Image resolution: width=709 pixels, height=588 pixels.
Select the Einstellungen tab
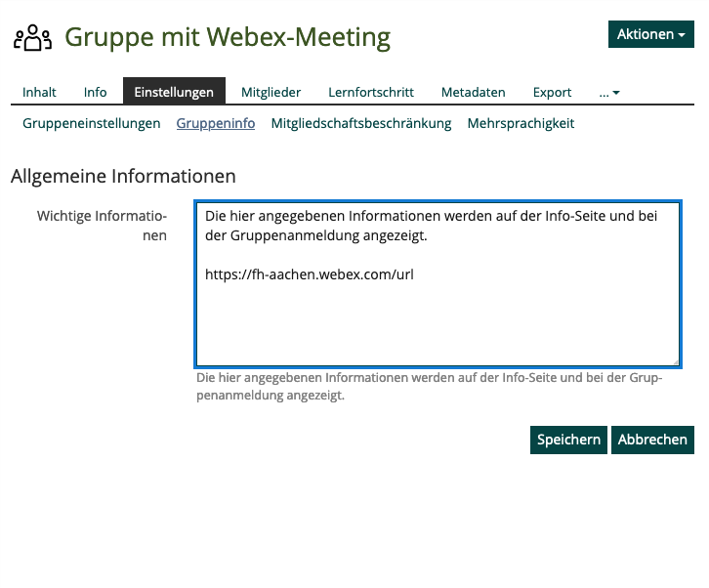pyautogui.click(x=174, y=92)
